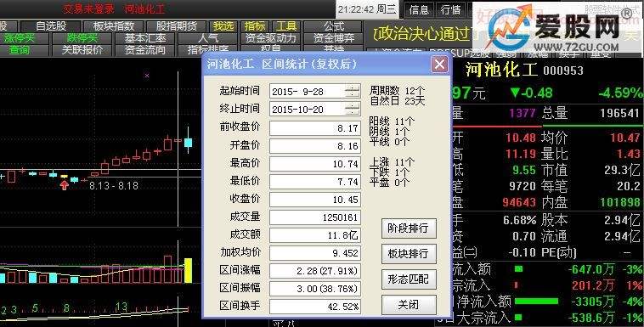Click the 形态匹配 button
644x327 pixels.
(409, 279)
